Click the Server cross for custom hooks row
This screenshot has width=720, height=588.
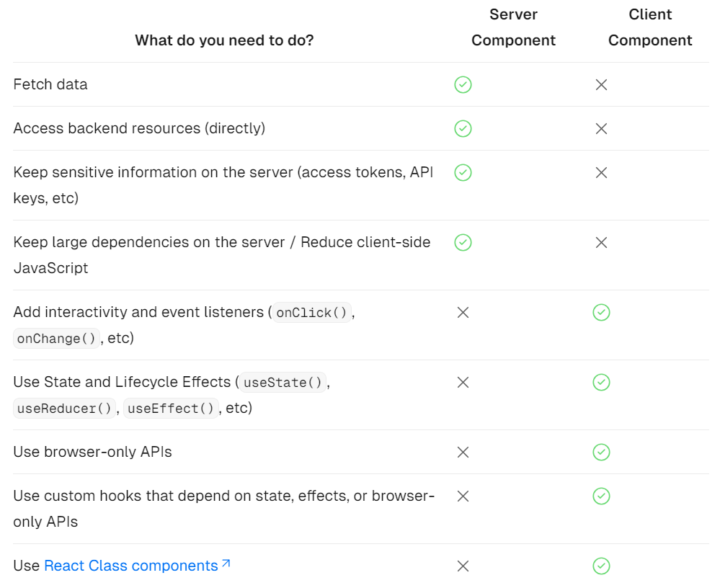click(x=463, y=496)
